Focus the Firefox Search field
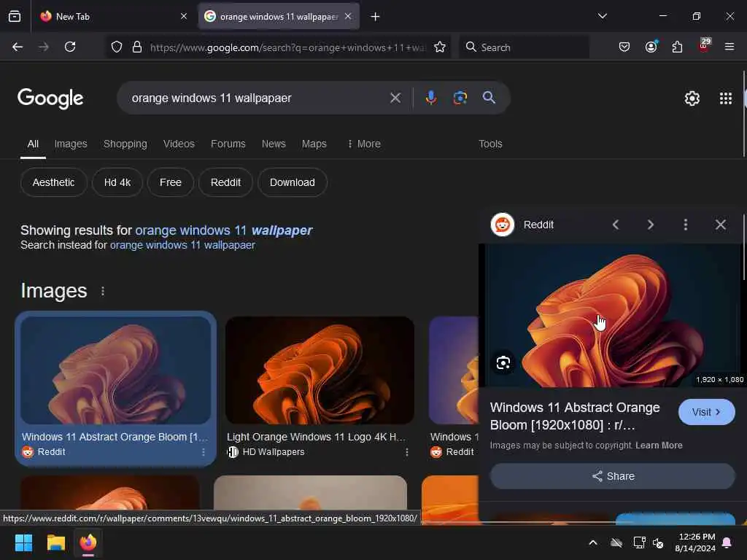The width and height of the screenshot is (747, 560). tap(524, 47)
